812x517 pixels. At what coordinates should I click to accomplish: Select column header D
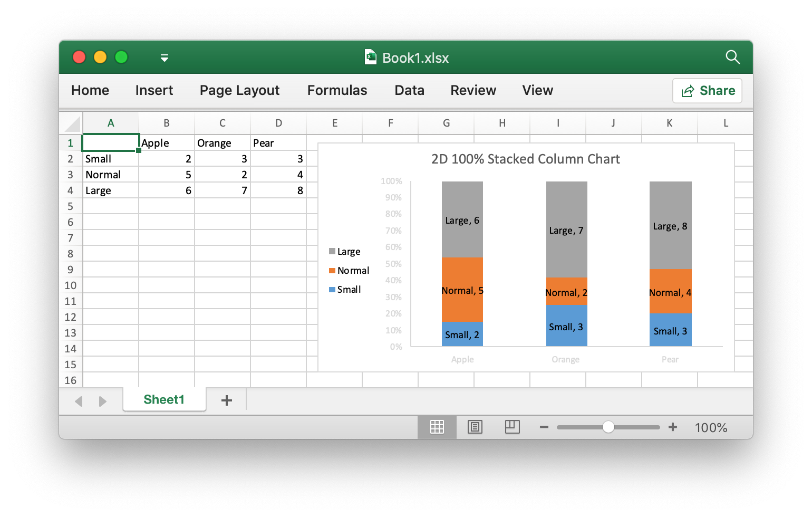tap(278, 122)
